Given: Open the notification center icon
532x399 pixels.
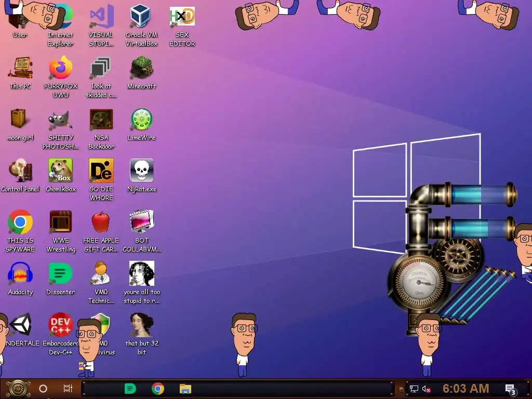Looking at the screenshot, I should (x=511, y=389).
